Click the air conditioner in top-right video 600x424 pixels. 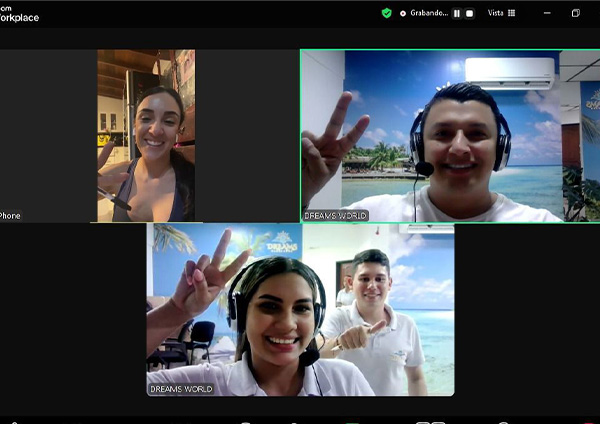(x=509, y=72)
